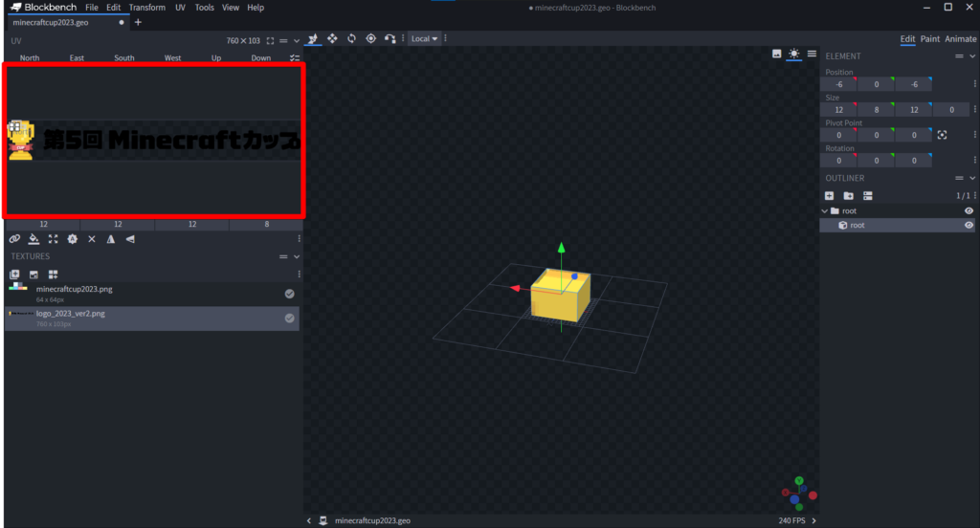Click the Mirror UV horizontally icon

click(x=111, y=239)
